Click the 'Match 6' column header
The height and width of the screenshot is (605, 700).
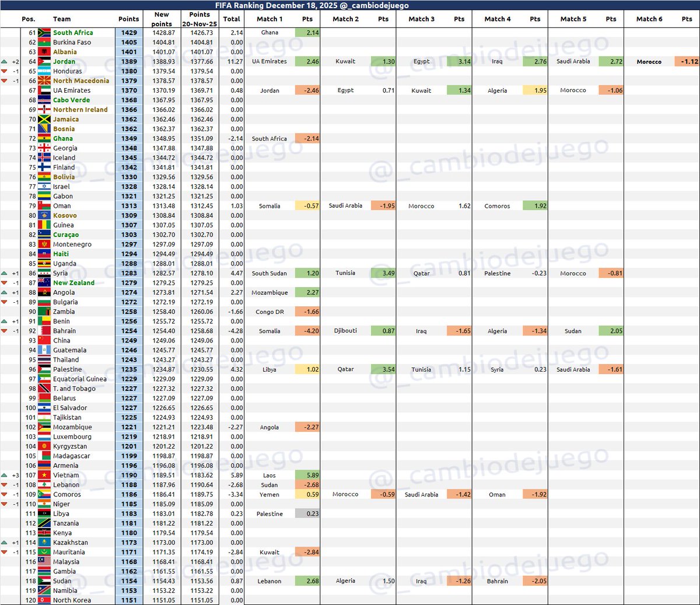coord(649,19)
